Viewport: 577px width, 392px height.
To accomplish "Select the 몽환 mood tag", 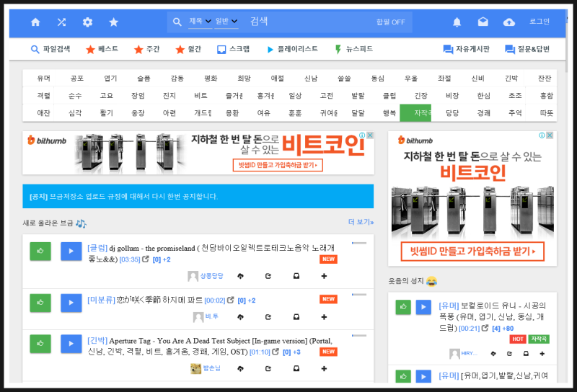I will pyautogui.click(x=232, y=113).
